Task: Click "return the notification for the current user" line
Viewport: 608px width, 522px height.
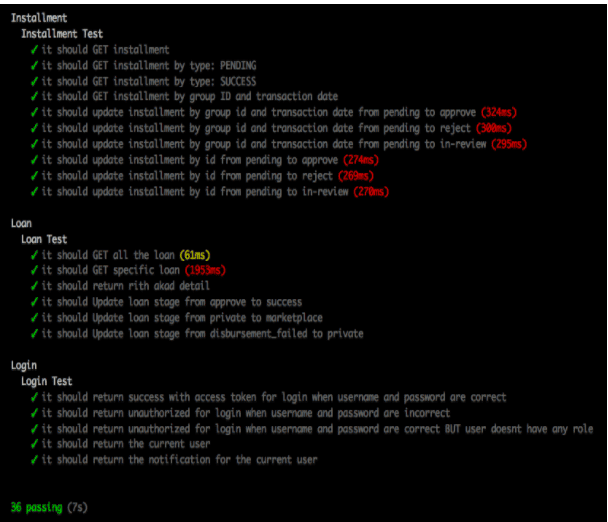Action: [x=179, y=460]
